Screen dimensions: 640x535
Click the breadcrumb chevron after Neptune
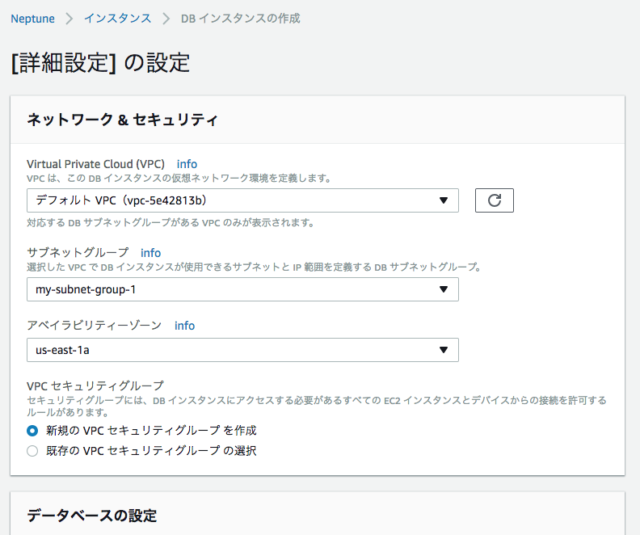tap(69, 18)
